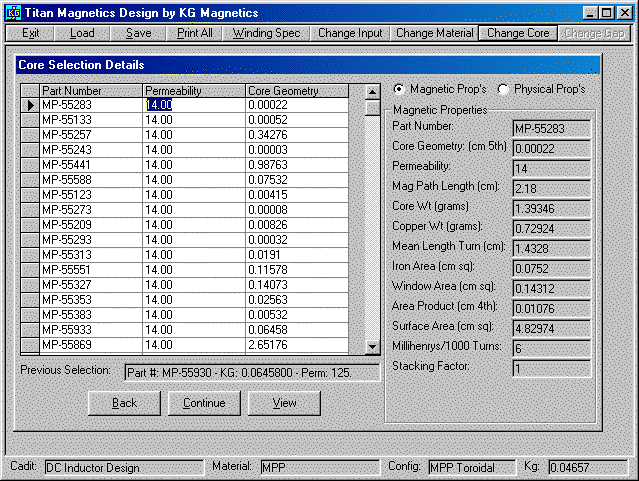Select part number MP-55243

coord(91,150)
